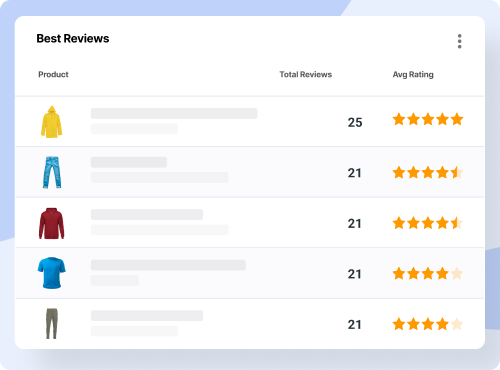Click the 25 total reviews count
500x370 pixels.
[355, 122]
